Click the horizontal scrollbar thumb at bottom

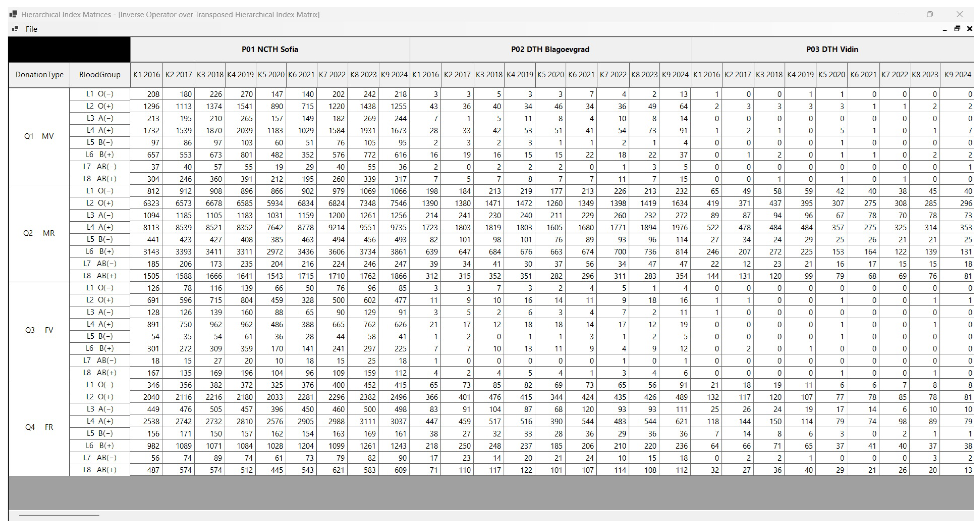(59, 515)
